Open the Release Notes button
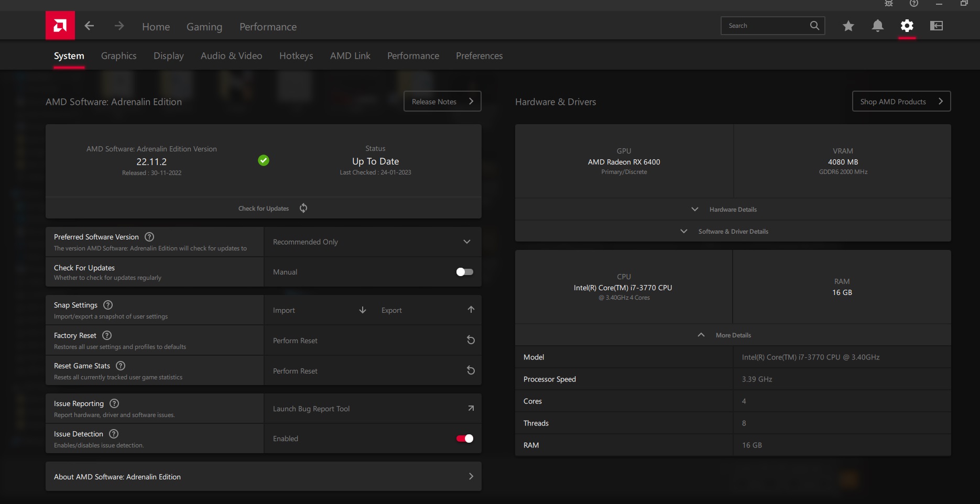This screenshot has width=980, height=504. tap(442, 101)
